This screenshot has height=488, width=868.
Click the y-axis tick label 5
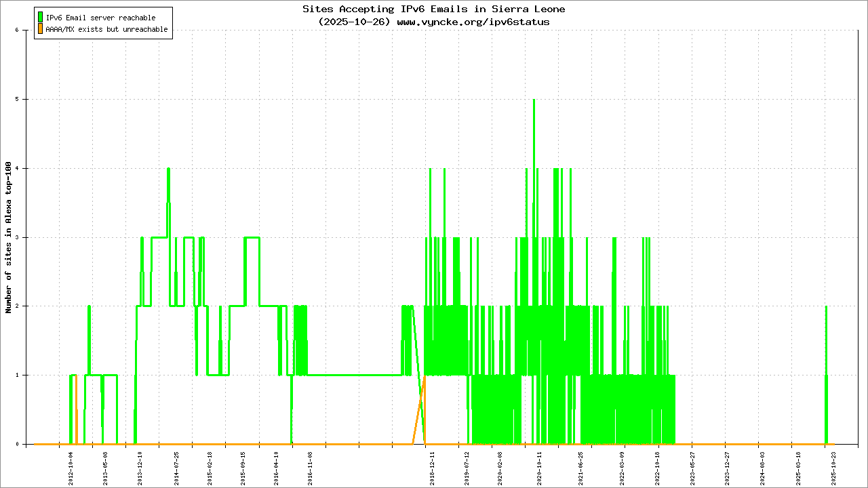tap(25, 100)
